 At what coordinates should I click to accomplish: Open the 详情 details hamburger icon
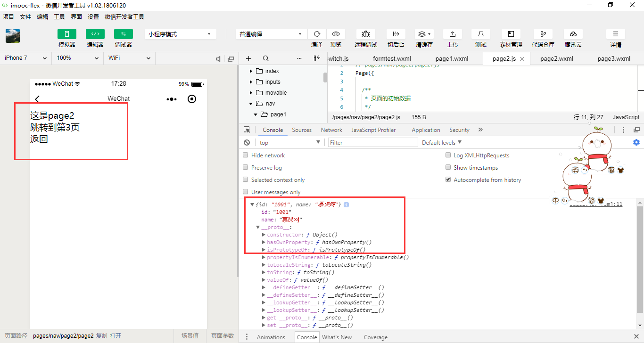pyautogui.click(x=616, y=34)
